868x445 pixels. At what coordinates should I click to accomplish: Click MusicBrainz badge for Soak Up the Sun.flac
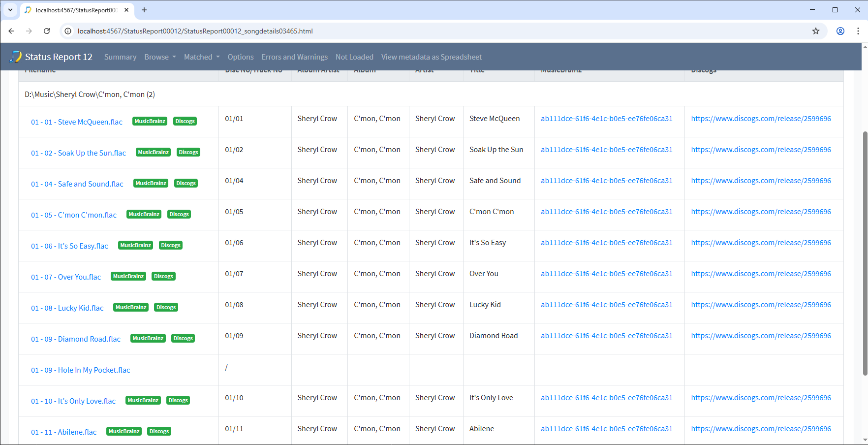coord(154,152)
